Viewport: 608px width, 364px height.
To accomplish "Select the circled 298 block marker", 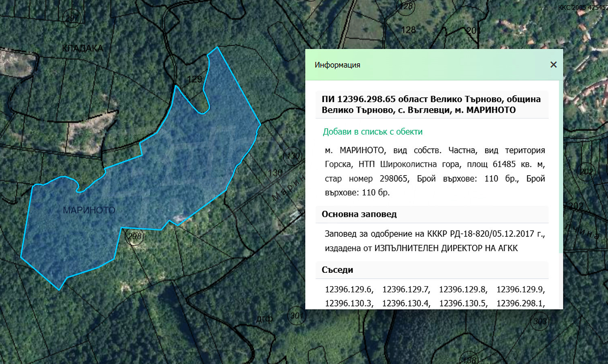I will pos(134,237).
